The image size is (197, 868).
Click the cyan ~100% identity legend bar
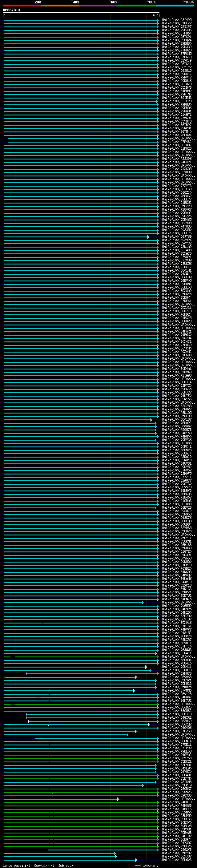(x=175, y=6)
